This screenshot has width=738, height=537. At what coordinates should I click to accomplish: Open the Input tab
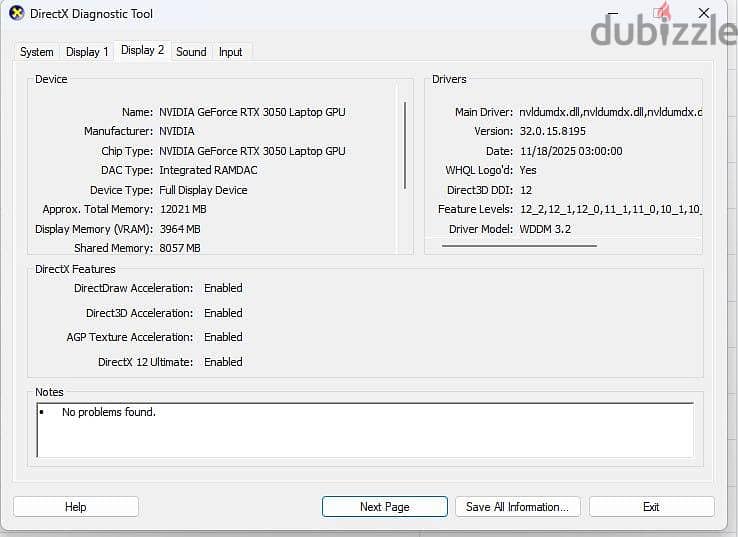pos(231,52)
